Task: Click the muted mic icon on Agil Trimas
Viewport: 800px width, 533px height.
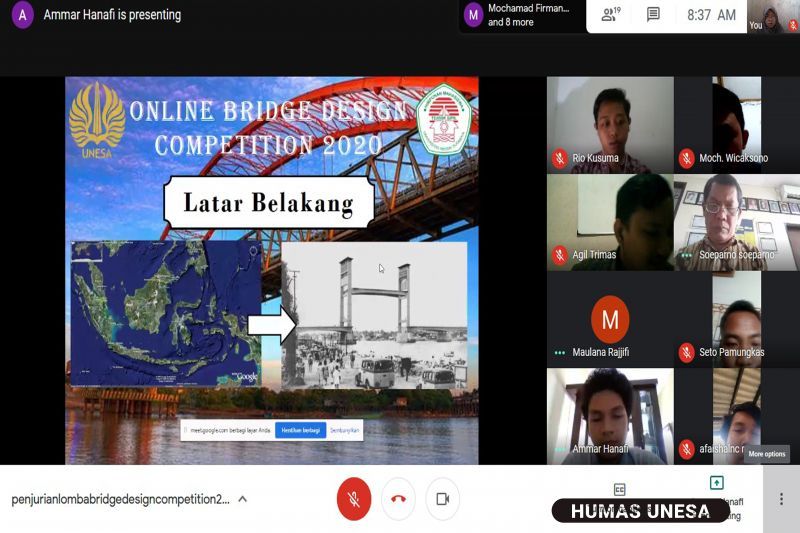Action: (560, 255)
